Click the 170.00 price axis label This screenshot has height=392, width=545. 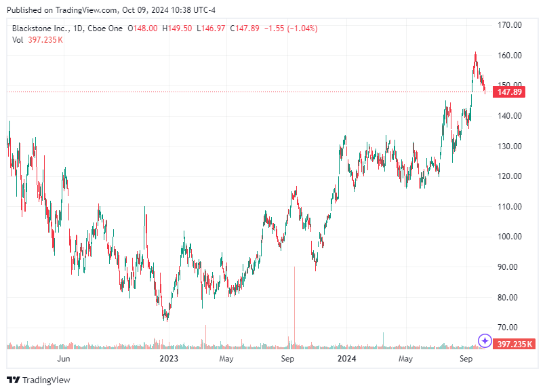coord(510,25)
